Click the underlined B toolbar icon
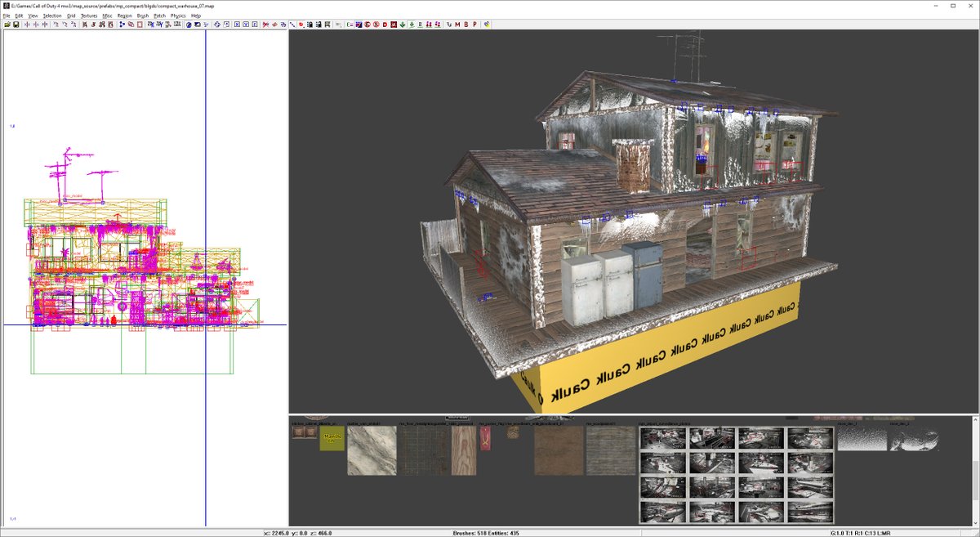Screen dimensions: 980x537 (x=420, y=25)
